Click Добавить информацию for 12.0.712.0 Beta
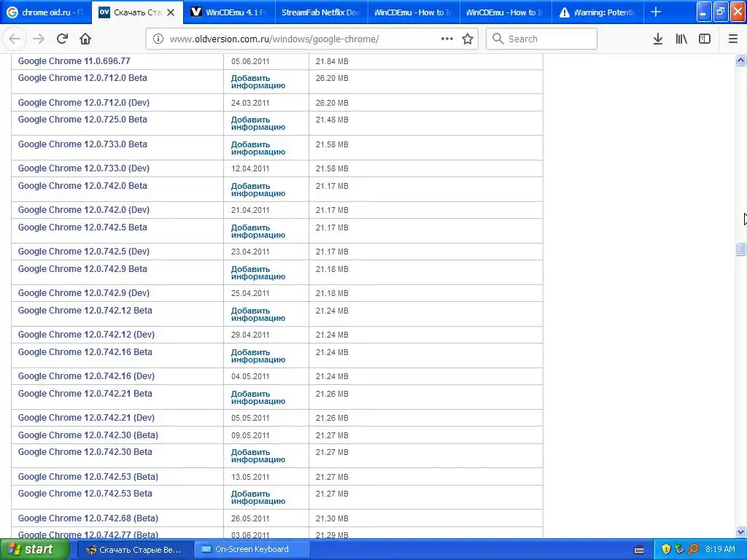 point(258,82)
